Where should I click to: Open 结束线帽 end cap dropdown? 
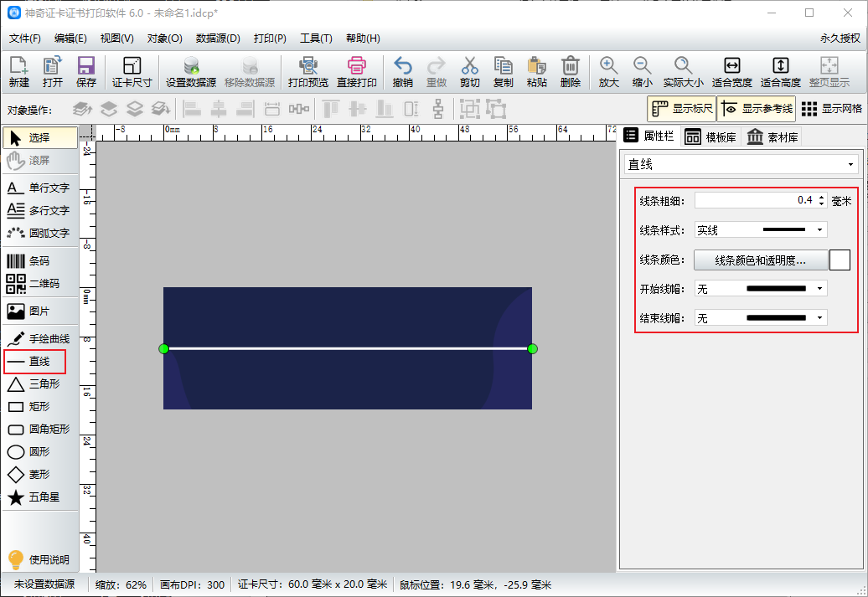pyautogui.click(x=761, y=318)
